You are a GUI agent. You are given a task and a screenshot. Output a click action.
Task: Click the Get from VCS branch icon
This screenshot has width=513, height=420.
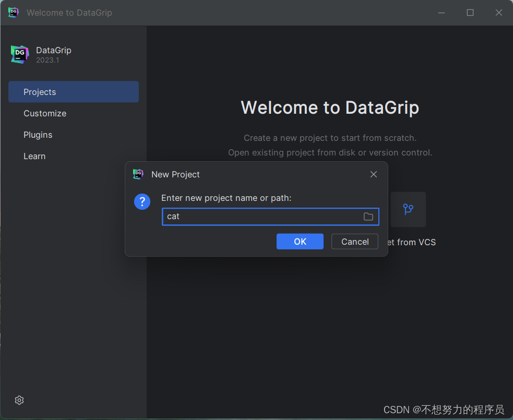[408, 209]
